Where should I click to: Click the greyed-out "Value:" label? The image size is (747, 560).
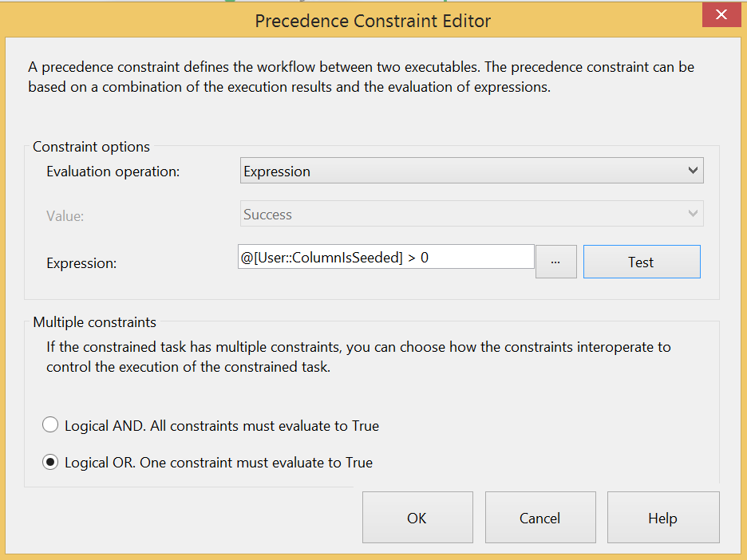coord(65,215)
